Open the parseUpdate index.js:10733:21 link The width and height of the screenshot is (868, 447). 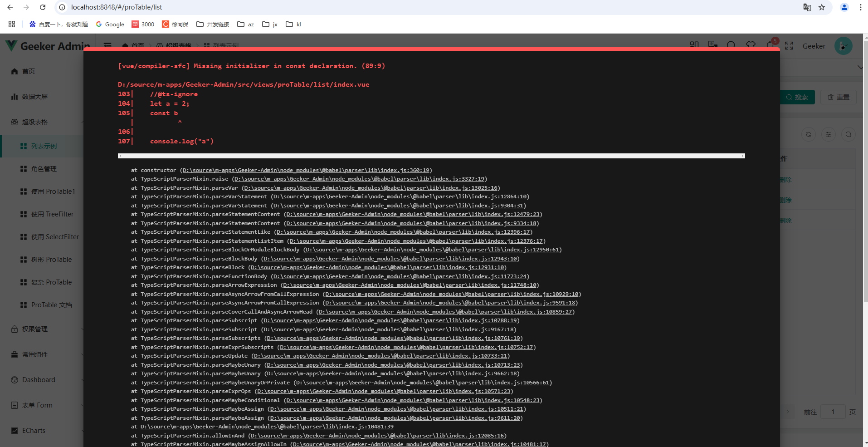380,356
